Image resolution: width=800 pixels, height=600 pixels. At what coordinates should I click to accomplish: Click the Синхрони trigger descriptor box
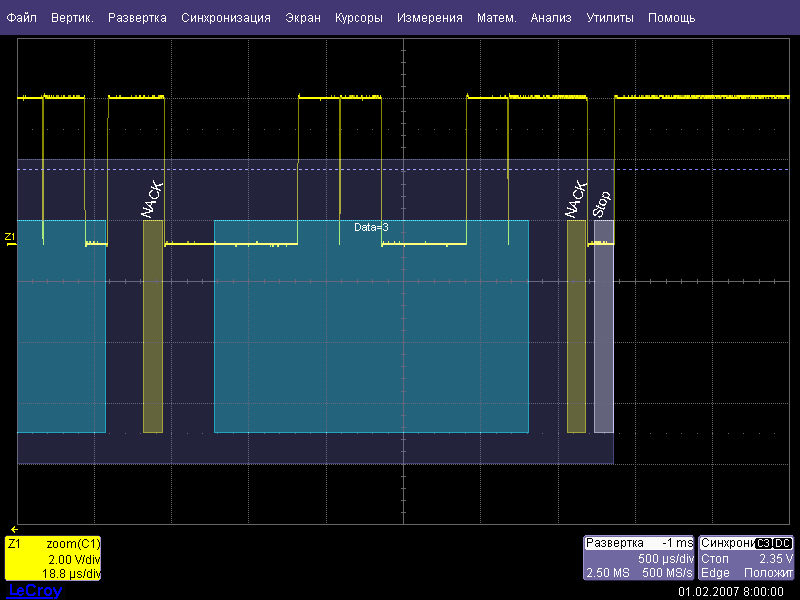tap(746, 558)
